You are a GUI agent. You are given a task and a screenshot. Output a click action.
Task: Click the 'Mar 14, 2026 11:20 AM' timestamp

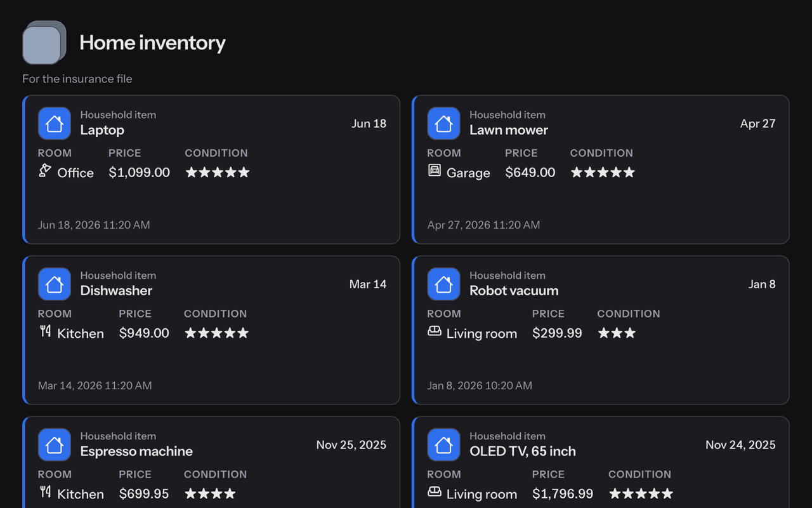pos(95,385)
